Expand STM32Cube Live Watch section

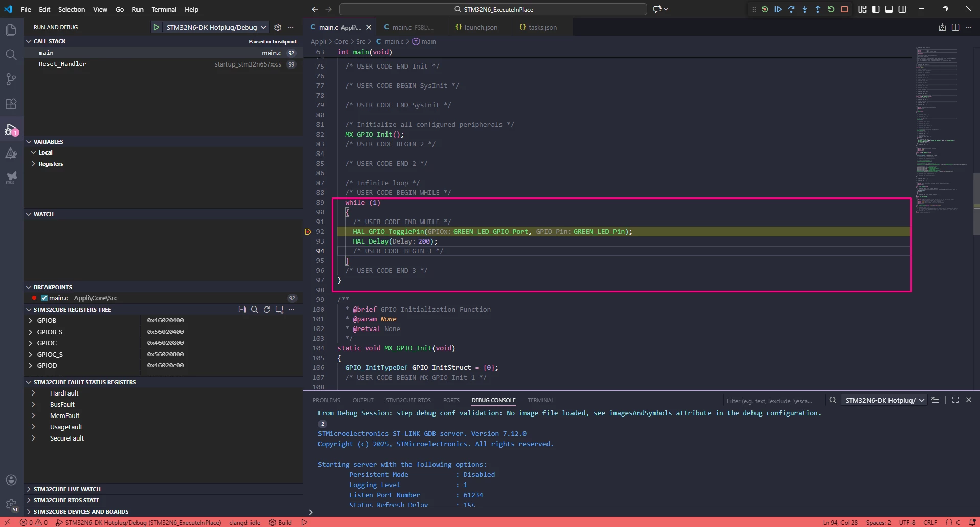[29, 489]
